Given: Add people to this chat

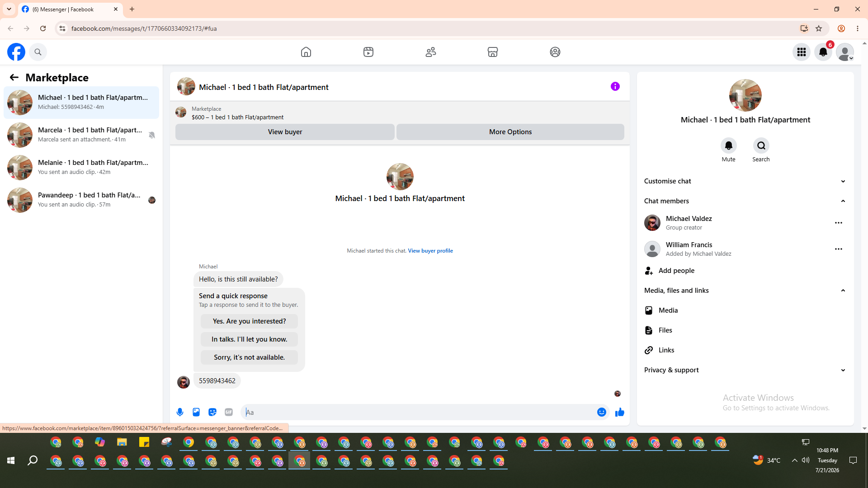Looking at the screenshot, I should pos(745,271).
